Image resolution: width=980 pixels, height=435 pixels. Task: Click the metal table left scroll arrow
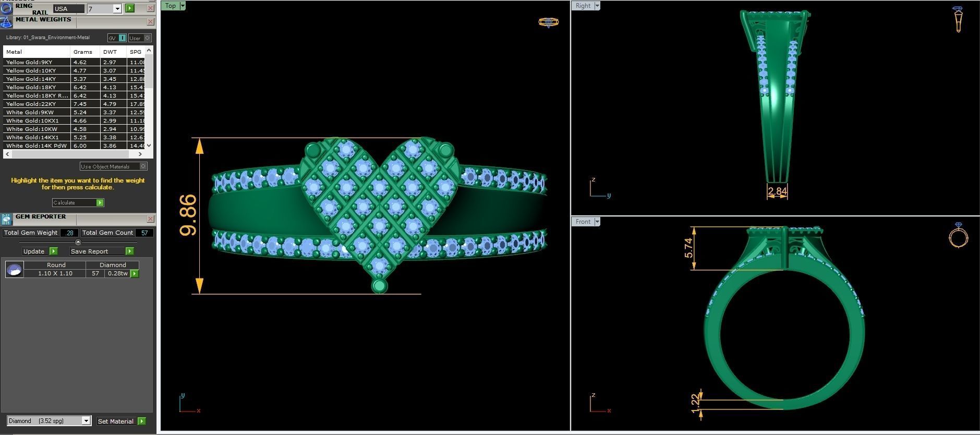[x=7, y=154]
